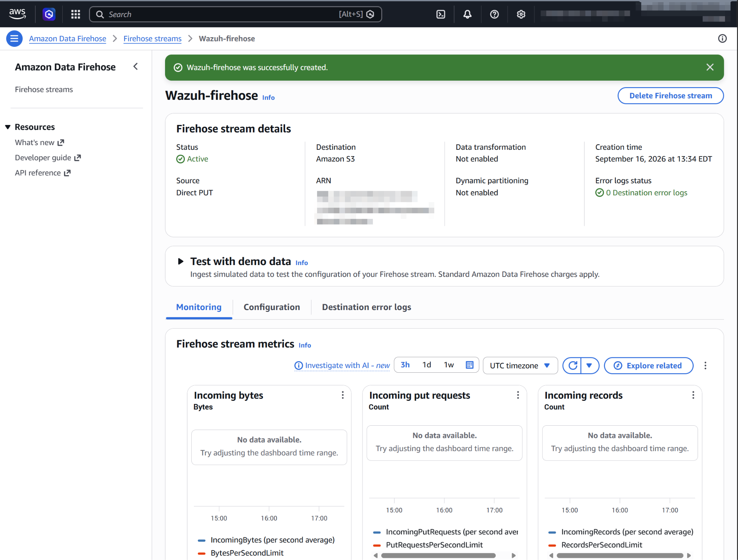The image size is (738, 560).
Task: Open the auto-refresh interval dropdown arrow
Action: coord(589,366)
